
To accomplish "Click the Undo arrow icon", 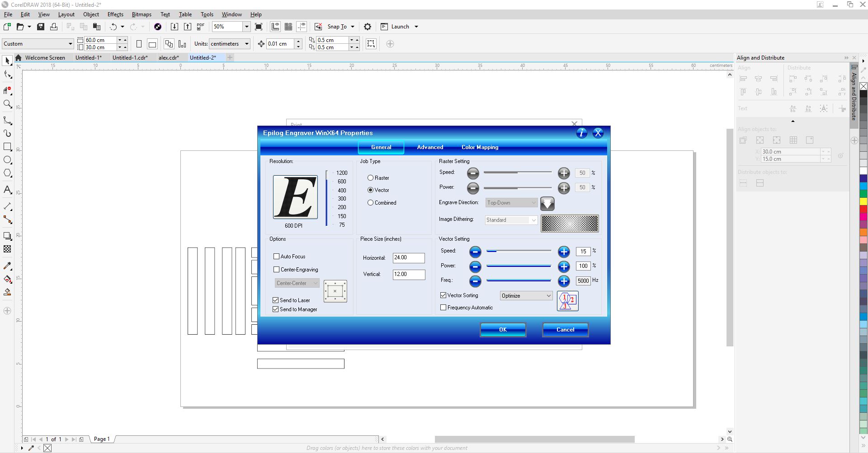I will pyautogui.click(x=113, y=27).
